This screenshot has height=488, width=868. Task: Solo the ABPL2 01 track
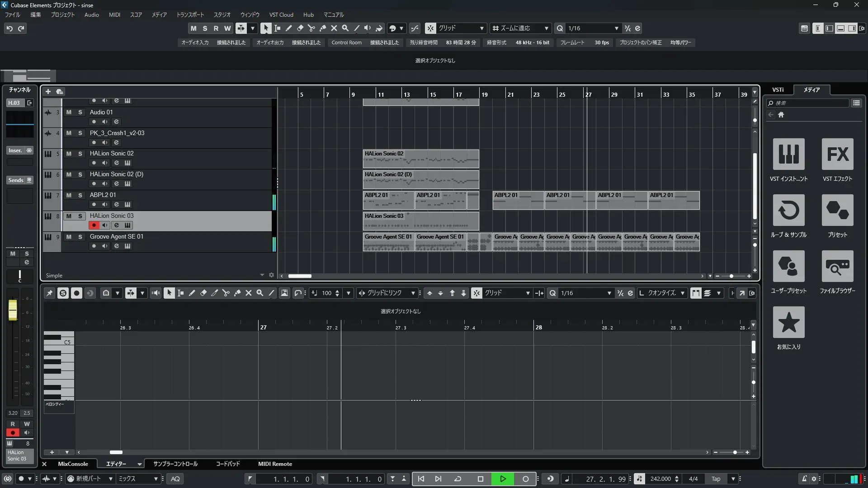click(80, 195)
